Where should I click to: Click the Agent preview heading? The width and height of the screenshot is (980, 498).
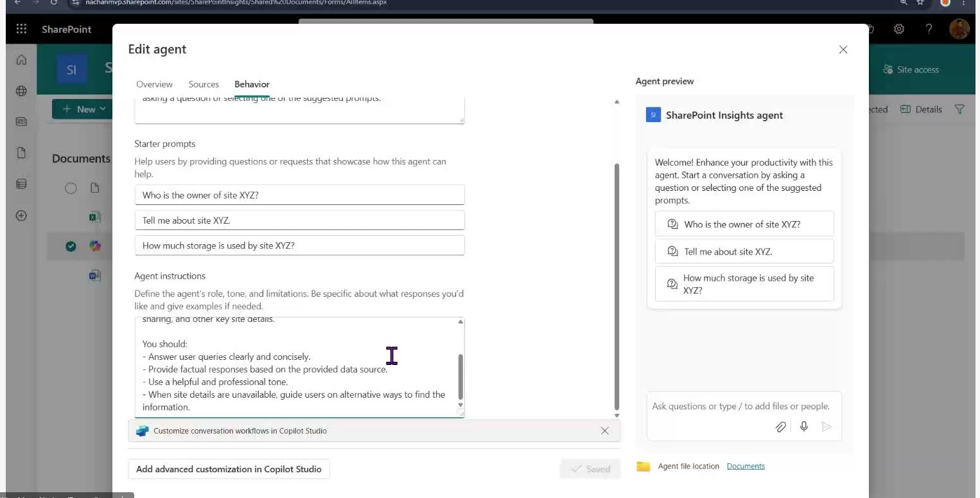click(x=665, y=82)
